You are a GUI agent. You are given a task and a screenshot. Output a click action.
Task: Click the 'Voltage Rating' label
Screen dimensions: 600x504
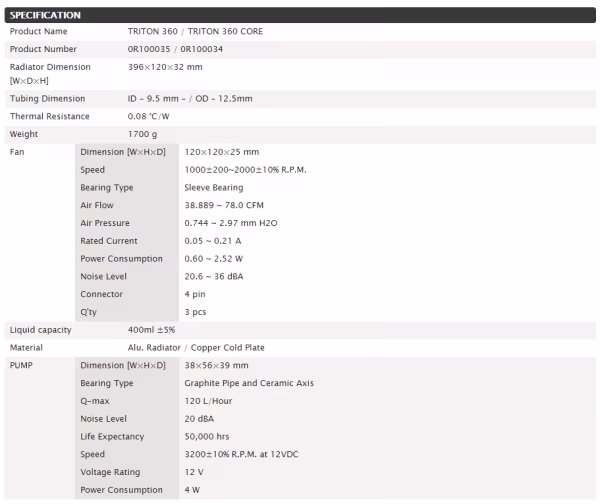coord(110,472)
